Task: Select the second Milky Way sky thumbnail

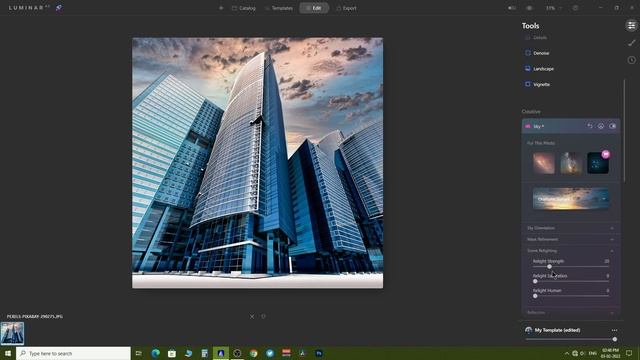Action: pos(571,163)
